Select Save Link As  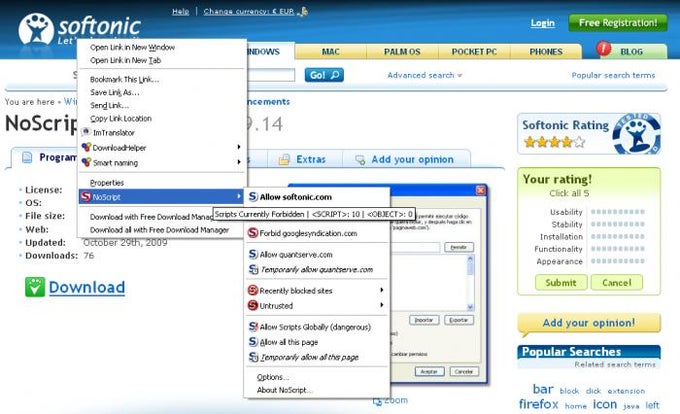click(x=114, y=92)
